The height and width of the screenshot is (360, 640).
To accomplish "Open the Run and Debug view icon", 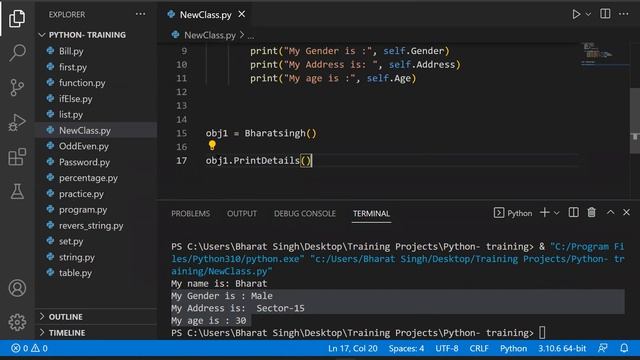I will click(x=17, y=122).
